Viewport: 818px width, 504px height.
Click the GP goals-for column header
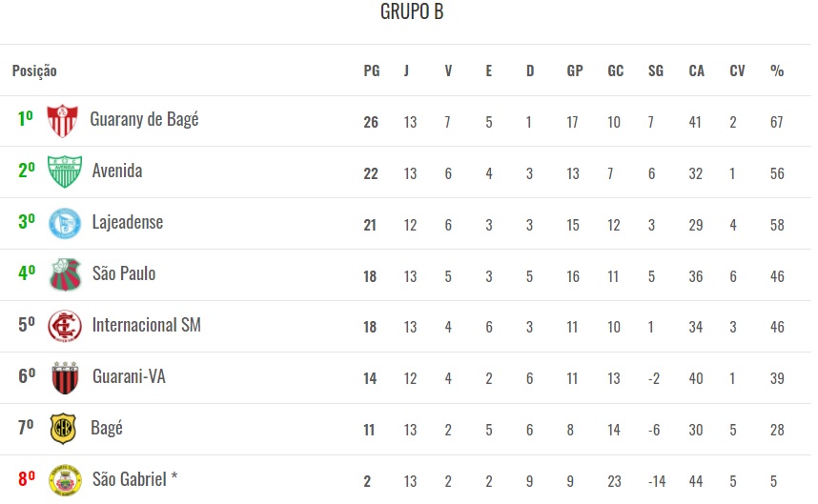575,71
